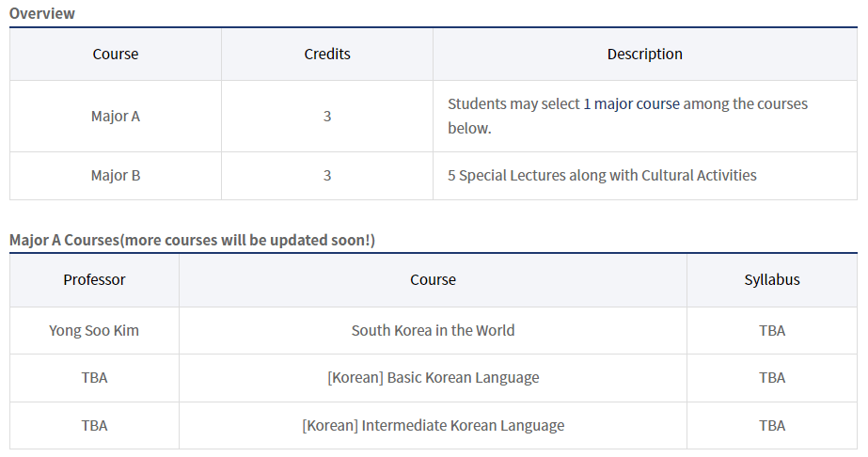
Task: Click the 'Major A Courses' section heading
Action: tap(192, 240)
